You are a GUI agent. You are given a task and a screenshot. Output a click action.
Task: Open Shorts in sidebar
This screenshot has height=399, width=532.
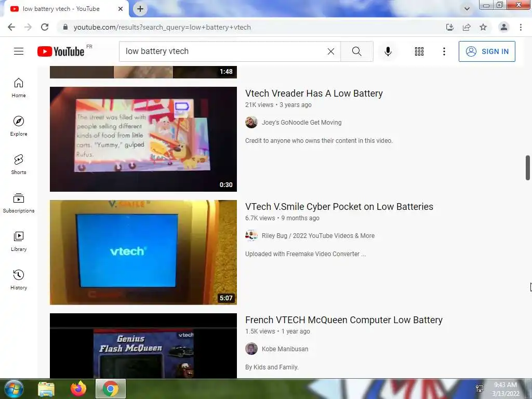19,165
